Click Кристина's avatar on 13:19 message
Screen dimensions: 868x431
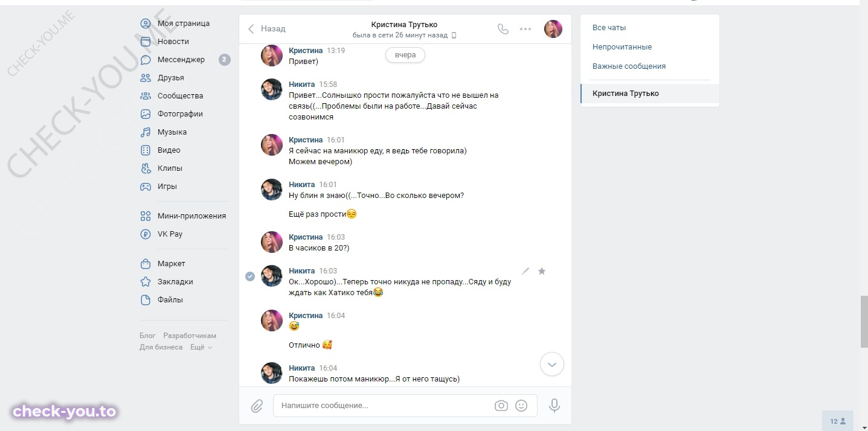(x=272, y=56)
